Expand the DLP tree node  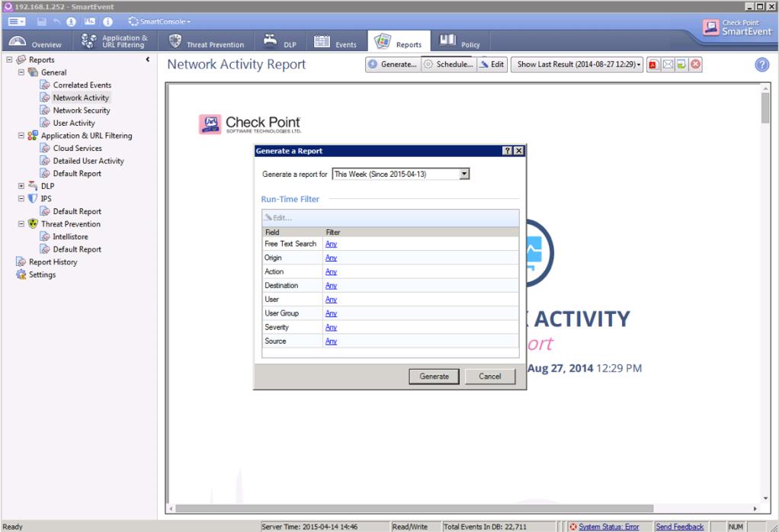(x=21, y=186)
